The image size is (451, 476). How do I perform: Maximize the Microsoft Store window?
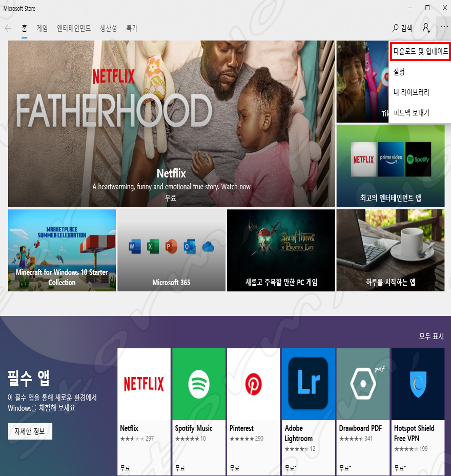click(x=427, y=8)
